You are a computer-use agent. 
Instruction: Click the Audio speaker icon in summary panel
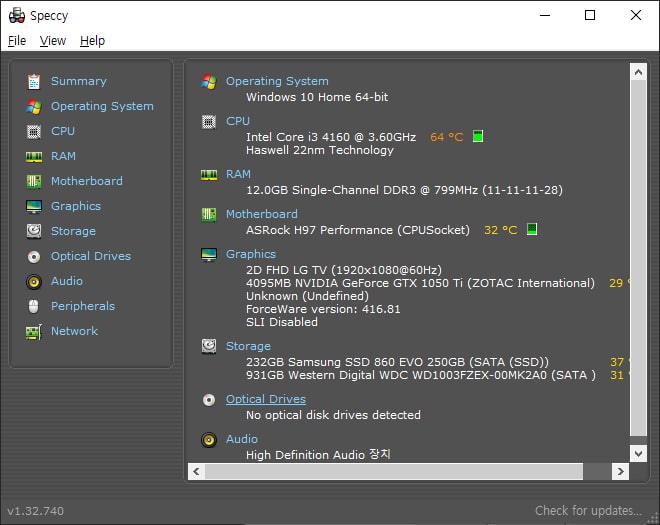click(209, 440)
